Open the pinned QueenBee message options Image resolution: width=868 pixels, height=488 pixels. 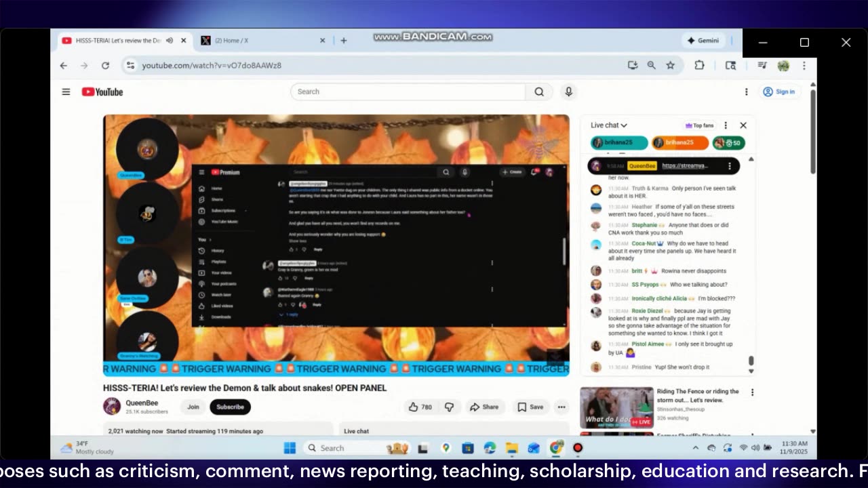point(730,166)
